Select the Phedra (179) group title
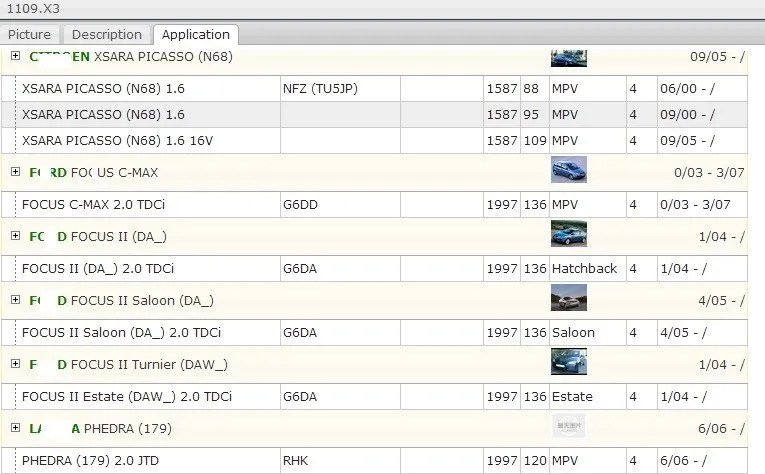This screenshot has height=474, width=765. 101,429
